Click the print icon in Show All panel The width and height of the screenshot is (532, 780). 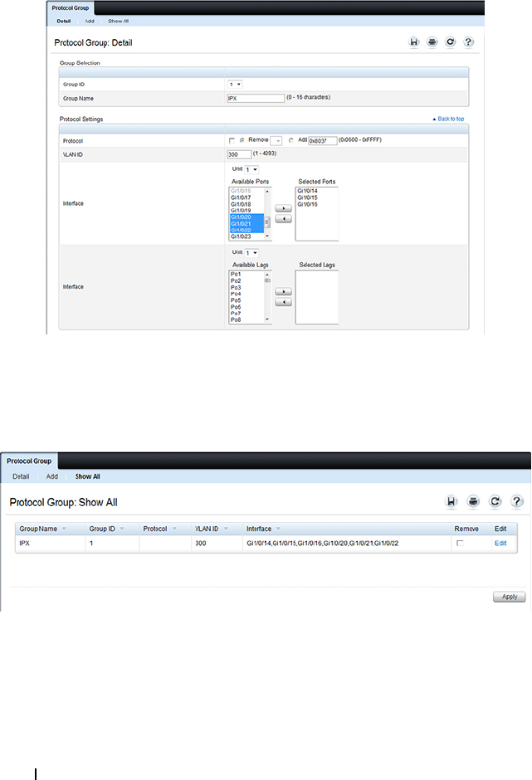(473, 501)
